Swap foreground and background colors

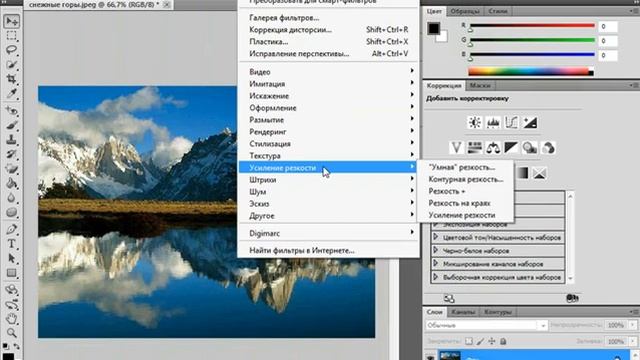(17, 347)
